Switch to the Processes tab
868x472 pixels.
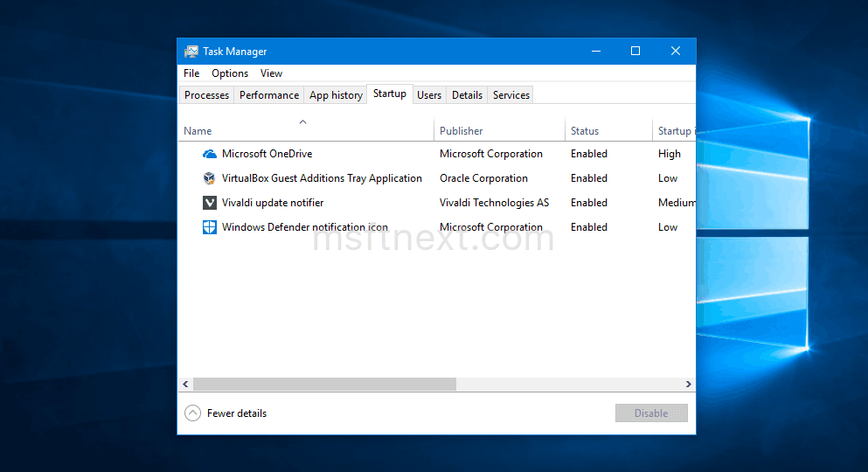point(206,95)
